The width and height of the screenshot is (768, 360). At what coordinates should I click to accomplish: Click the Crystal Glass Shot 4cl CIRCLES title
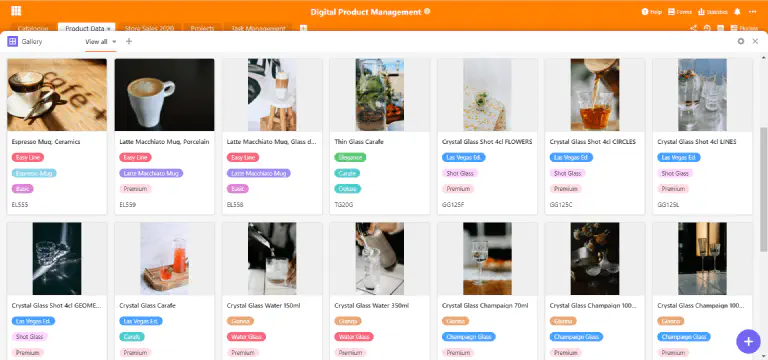[x=593, y=142]
